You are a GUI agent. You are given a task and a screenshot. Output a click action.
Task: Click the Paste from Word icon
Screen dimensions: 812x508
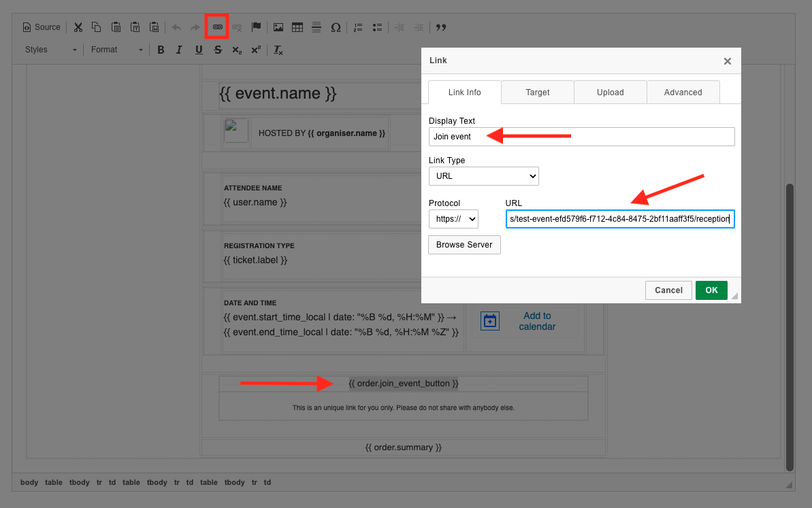[155, 27]
